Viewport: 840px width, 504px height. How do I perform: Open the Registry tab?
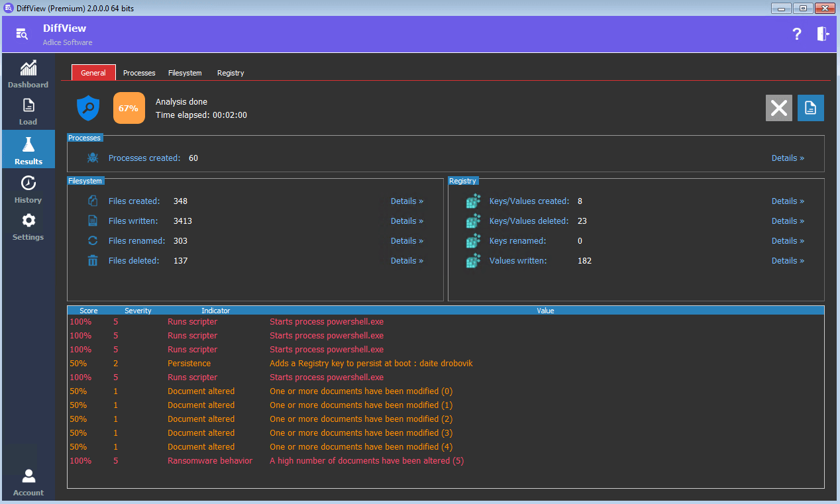[x=231, y=73]
